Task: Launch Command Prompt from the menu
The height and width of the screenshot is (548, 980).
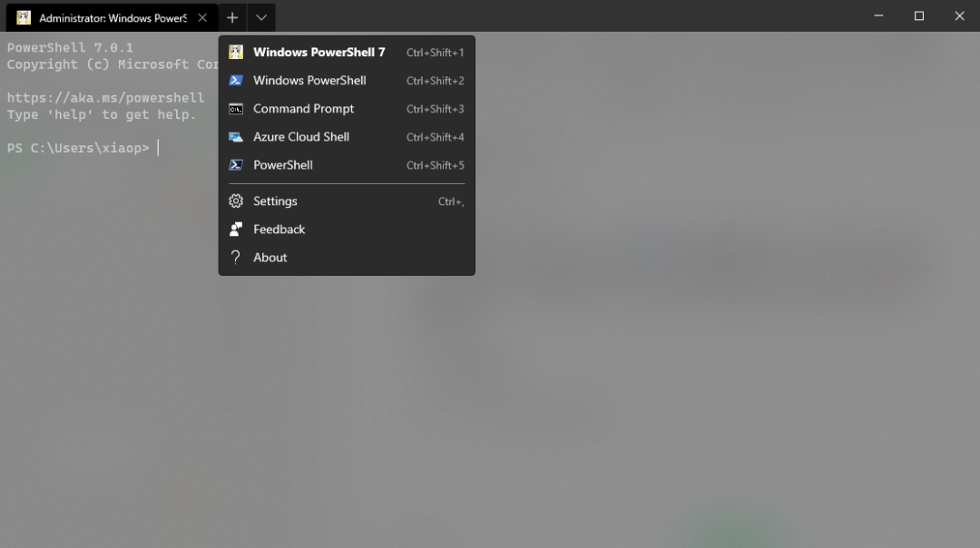Action: click(x=347, y=109)
